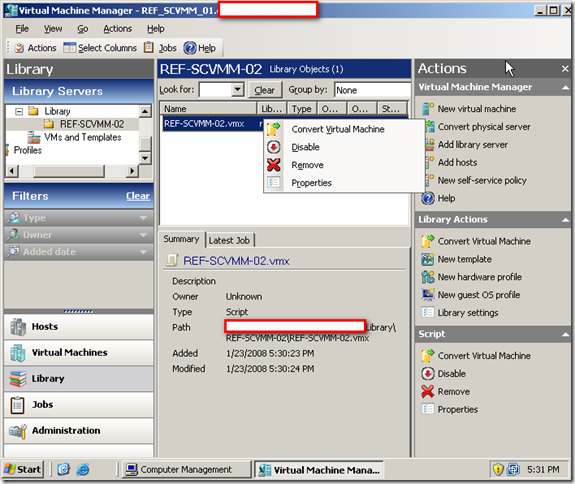This screenshot has width=575, height=484.
Task: Switch to the Latest Job tab
Action: click(x=230, y=240)
